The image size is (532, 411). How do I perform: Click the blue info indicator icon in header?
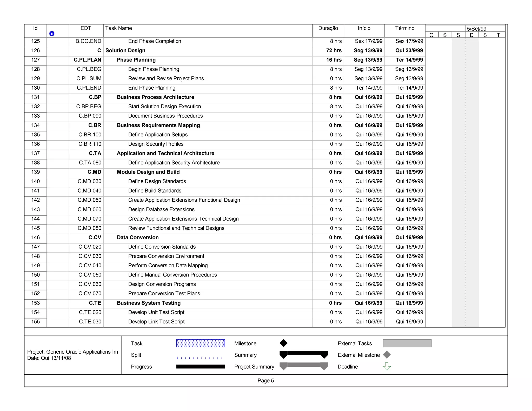point(52,34)
